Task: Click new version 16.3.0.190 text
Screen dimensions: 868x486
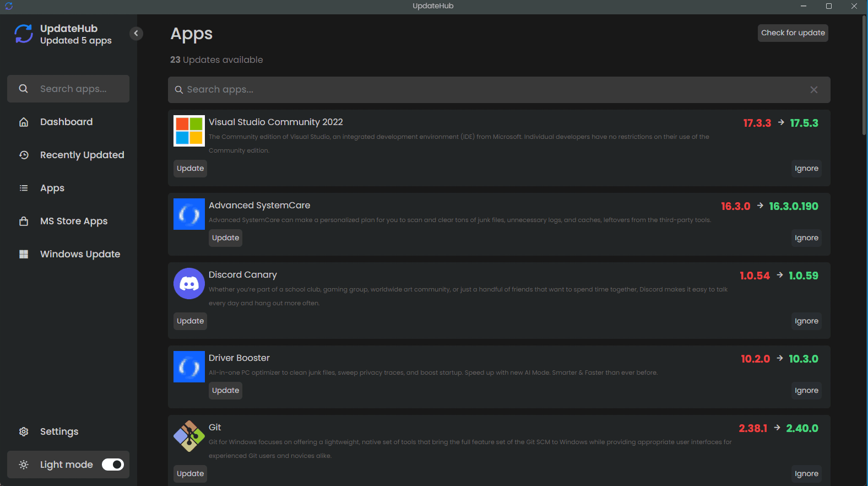Action: point(794,206)
